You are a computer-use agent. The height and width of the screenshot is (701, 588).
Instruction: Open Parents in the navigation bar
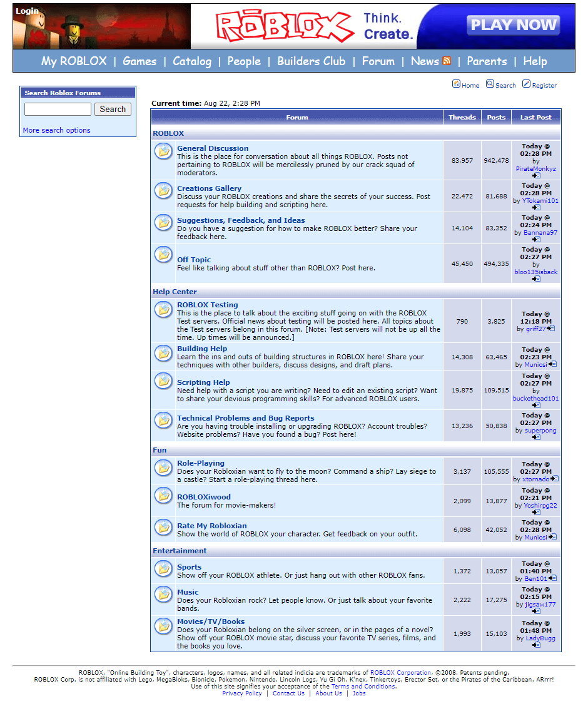point(487,61)
